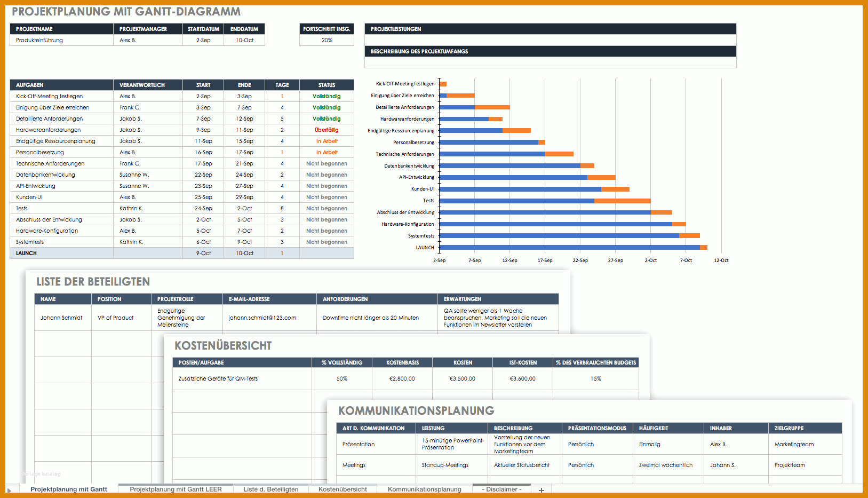Viewport: 868px width, 498px height.
Task: Switch to Liste d. Beteiligten tab
Action: click(x=271, y=489)
